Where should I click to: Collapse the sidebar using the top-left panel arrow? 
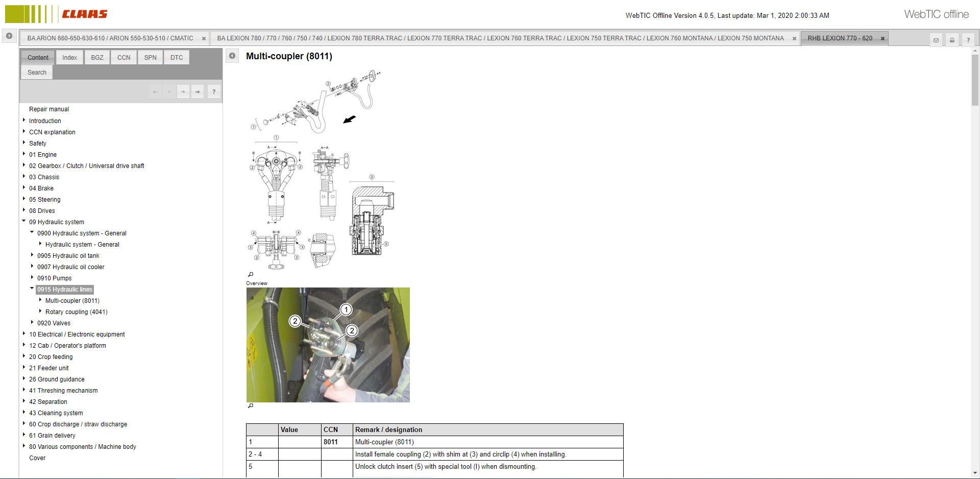click(x=9, y=36)
